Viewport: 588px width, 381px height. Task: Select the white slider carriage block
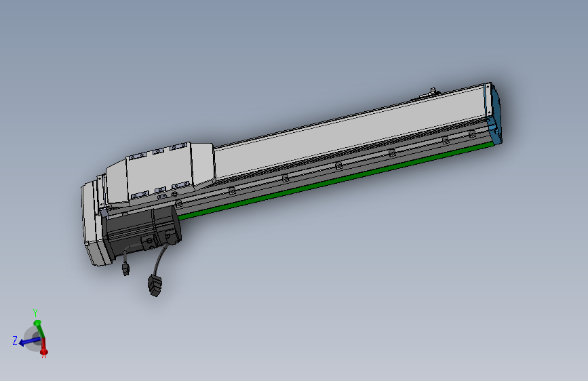[x=161, y=174]
